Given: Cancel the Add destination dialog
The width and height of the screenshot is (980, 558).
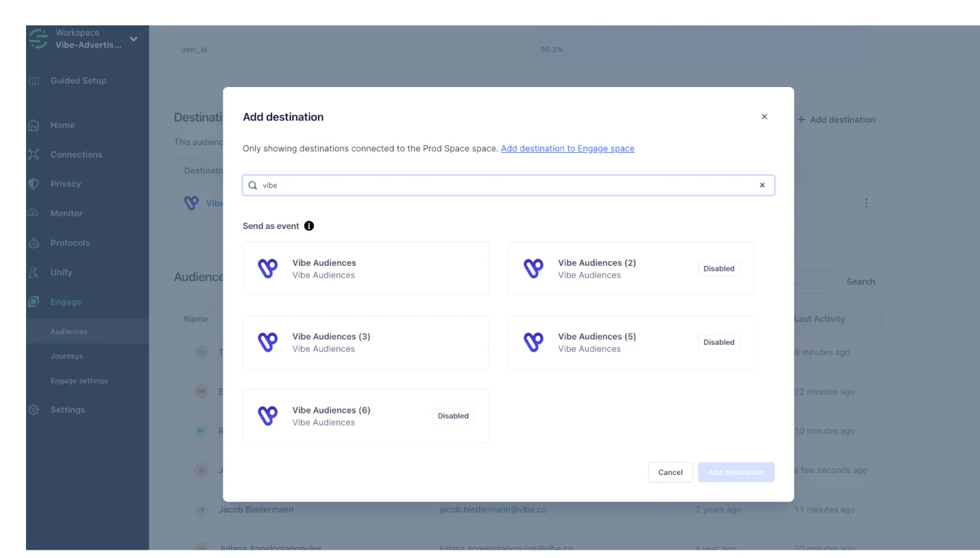Looking at the screenshot, I should pos(670,472).
